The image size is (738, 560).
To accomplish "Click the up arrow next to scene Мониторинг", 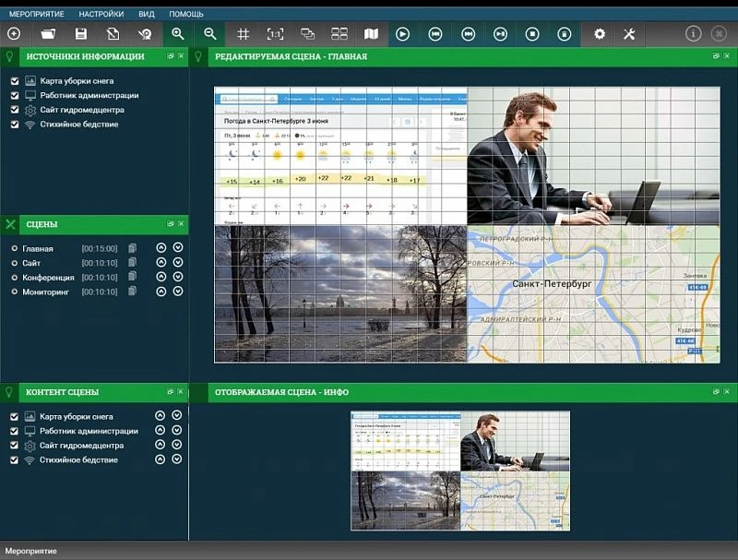I will coord(161,292).
